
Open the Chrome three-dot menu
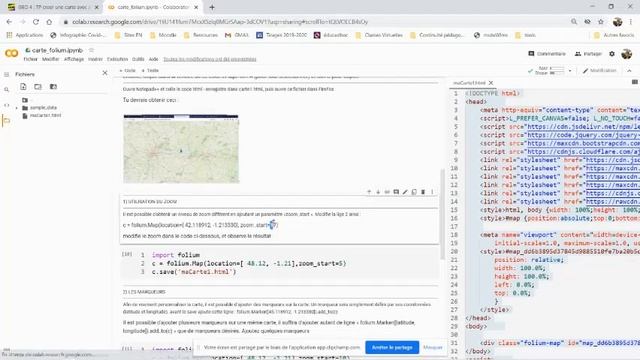coord(631,22)
